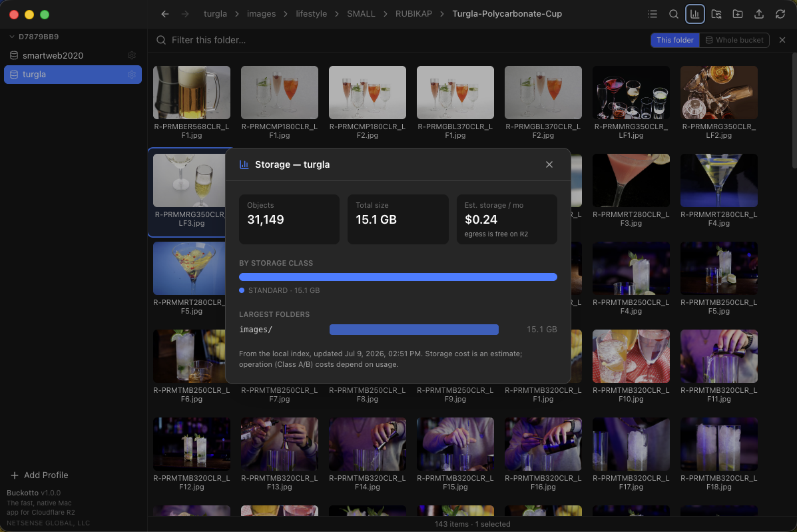Screen dimensions: 797x532
Task: Open the search magnifier in toolbar
Action: (x=673, y=14)
